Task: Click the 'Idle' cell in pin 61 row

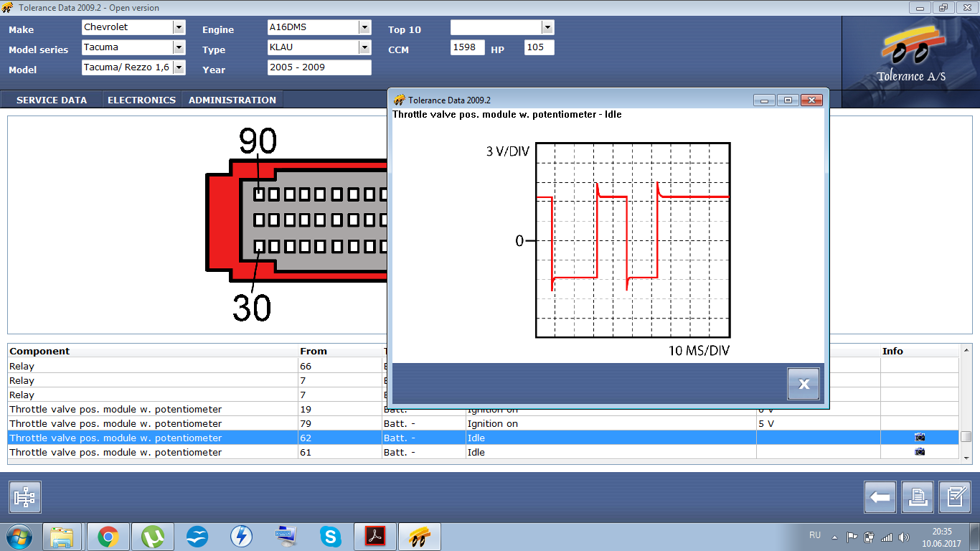Action: click(x=611, y=452)
